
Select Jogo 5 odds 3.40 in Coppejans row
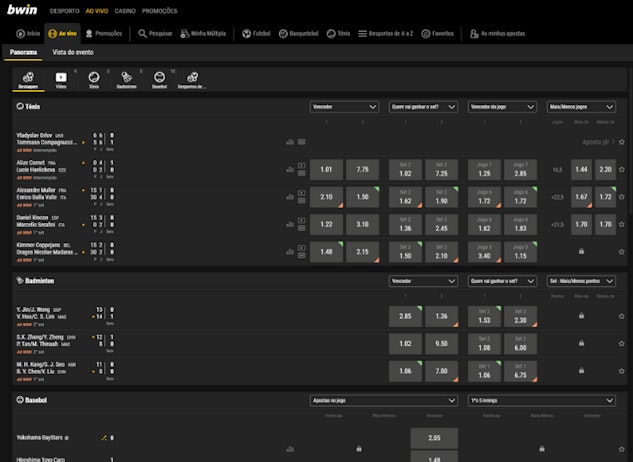point(484,252)
